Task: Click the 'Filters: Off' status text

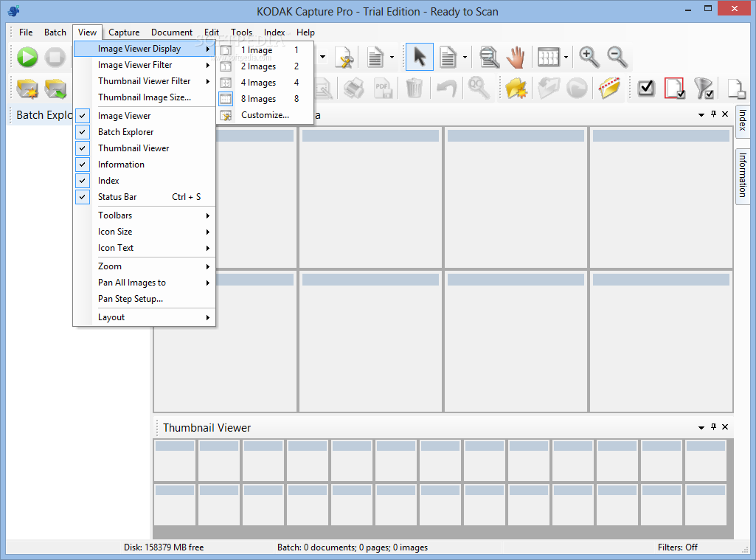Action: point(677,547)
